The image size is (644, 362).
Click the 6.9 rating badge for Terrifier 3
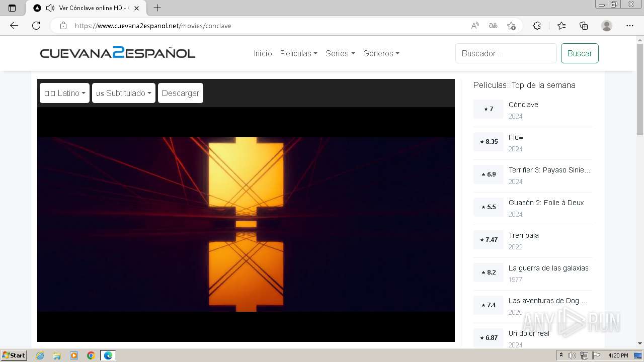point(489,174)
